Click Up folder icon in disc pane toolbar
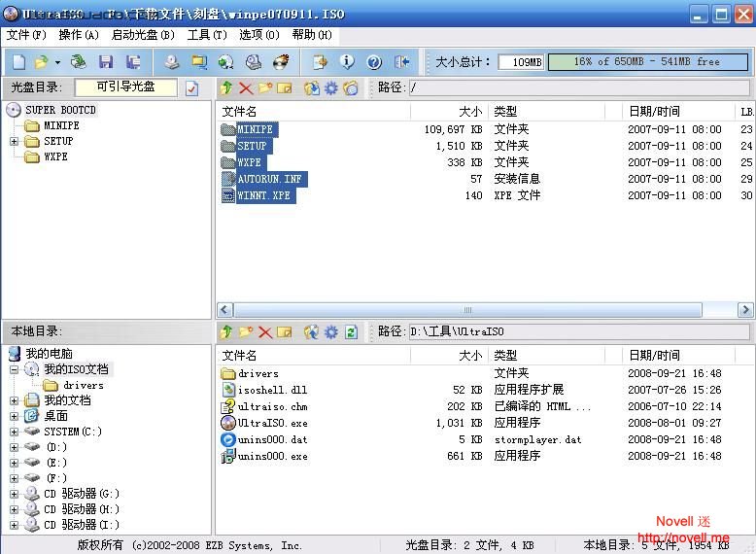Image resolution: width=756 pixels, height=554 pixels. (226, 87)
